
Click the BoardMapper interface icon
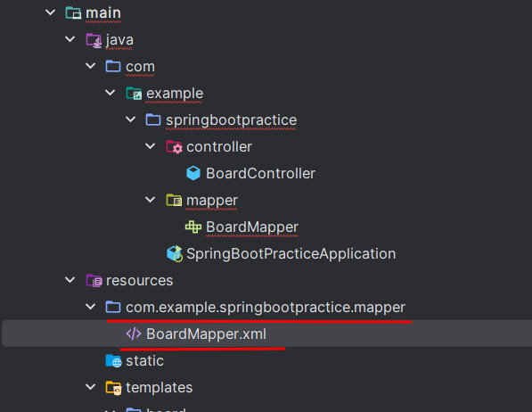tap(193, 227)
